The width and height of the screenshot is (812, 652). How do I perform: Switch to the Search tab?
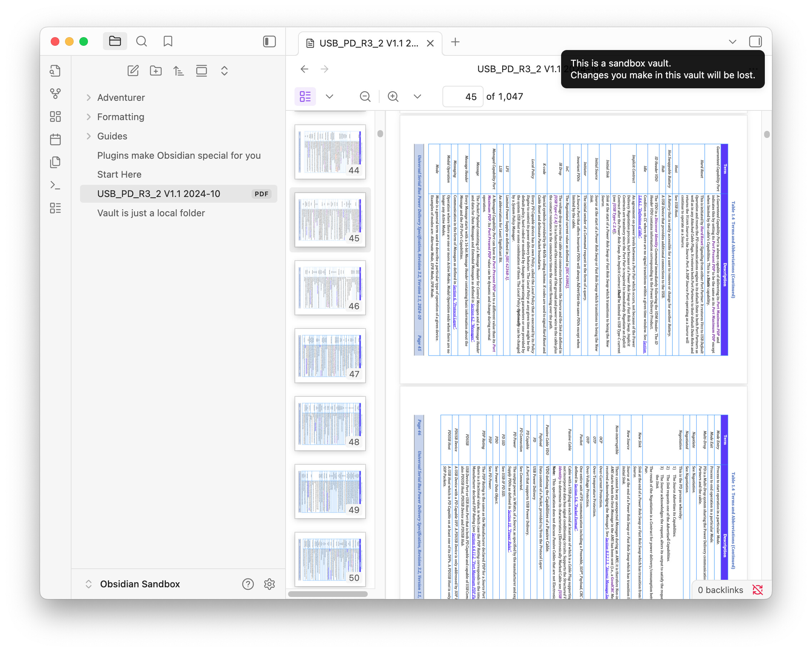[x=142, y=41]
